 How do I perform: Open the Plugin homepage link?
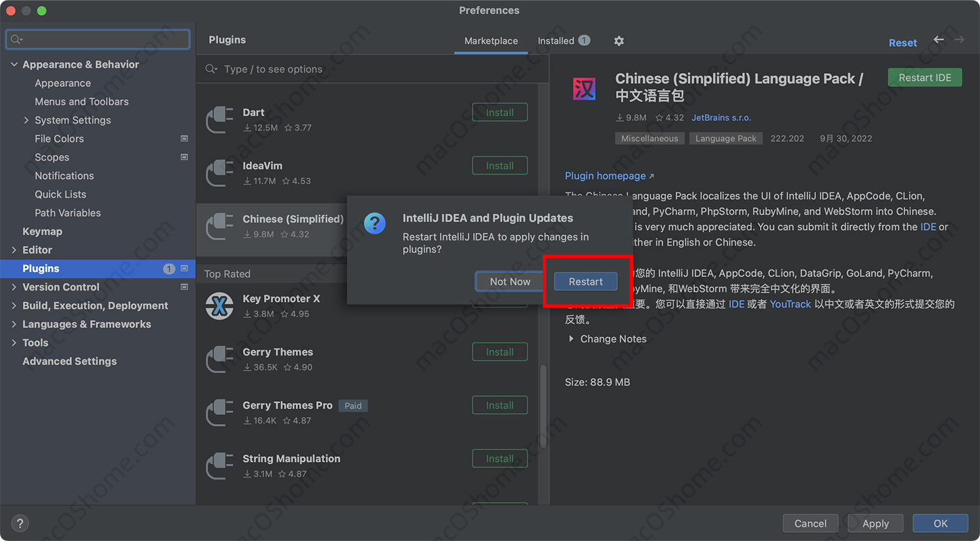[605, 176]
